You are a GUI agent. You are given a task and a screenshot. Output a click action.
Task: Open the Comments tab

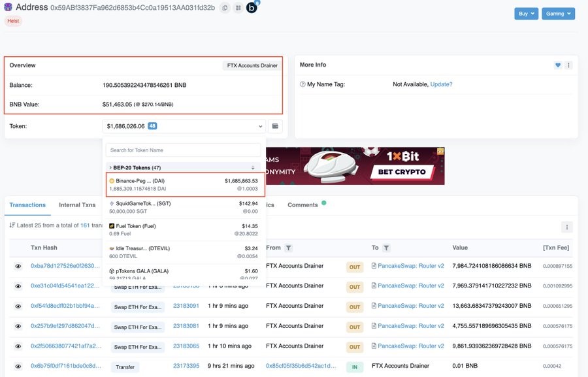coord(302,205)
